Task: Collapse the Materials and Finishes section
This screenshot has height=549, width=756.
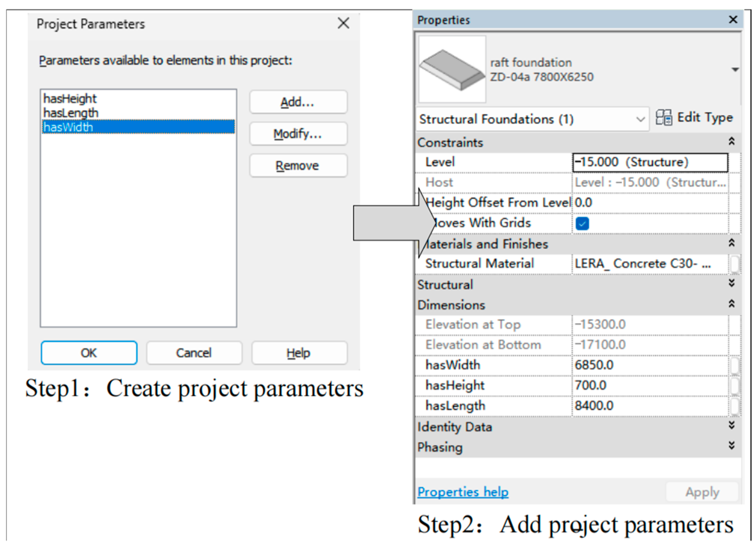Action: click(x=731, y=243)
